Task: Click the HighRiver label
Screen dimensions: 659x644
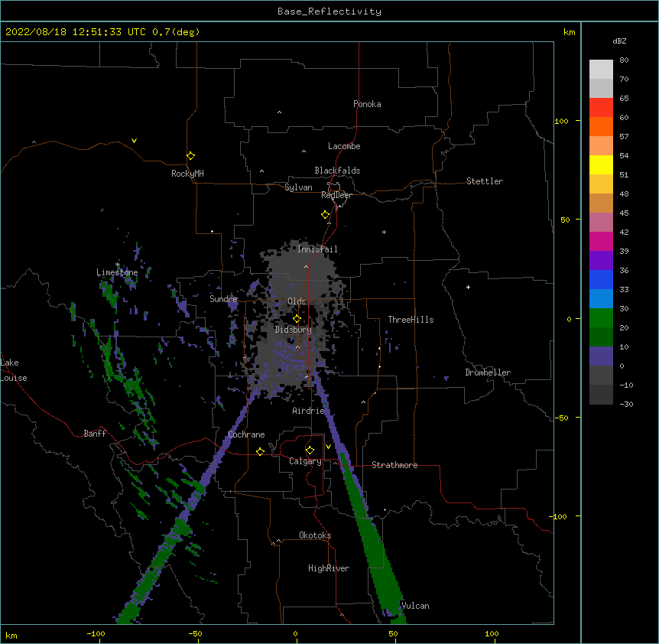Action: tap(329, 568)
